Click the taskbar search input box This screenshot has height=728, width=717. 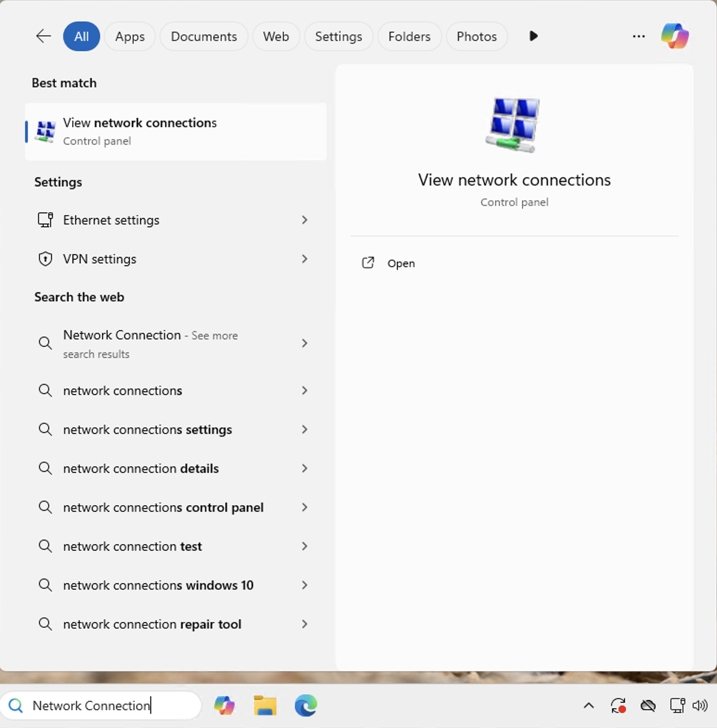(102, 705)
